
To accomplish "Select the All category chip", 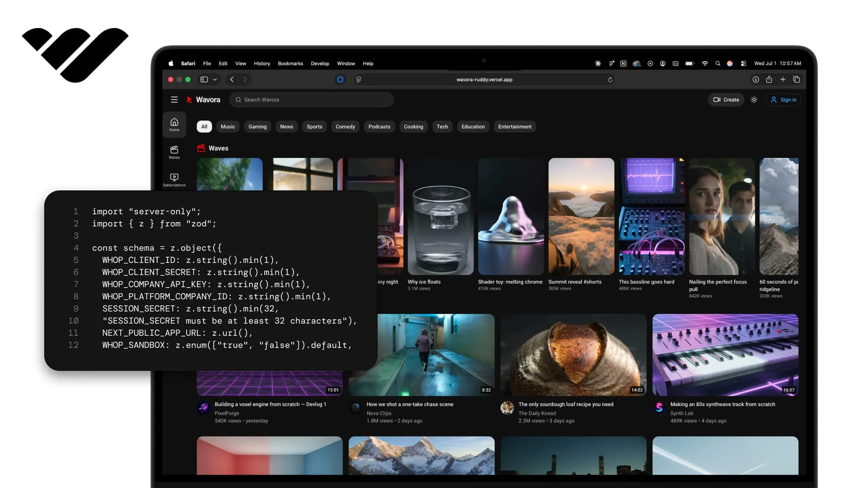I will pyautogui.click(x=204, y=127).
